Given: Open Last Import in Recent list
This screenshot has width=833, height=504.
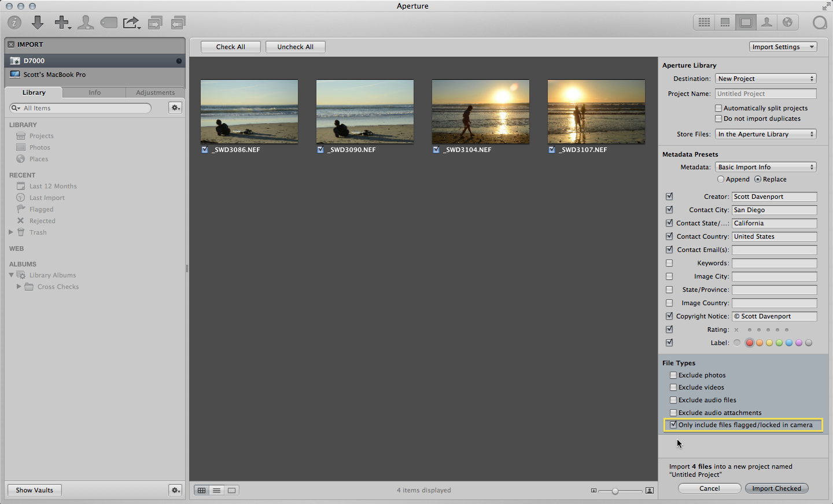Looking at the screenshot, I should [x=47, y=198].
